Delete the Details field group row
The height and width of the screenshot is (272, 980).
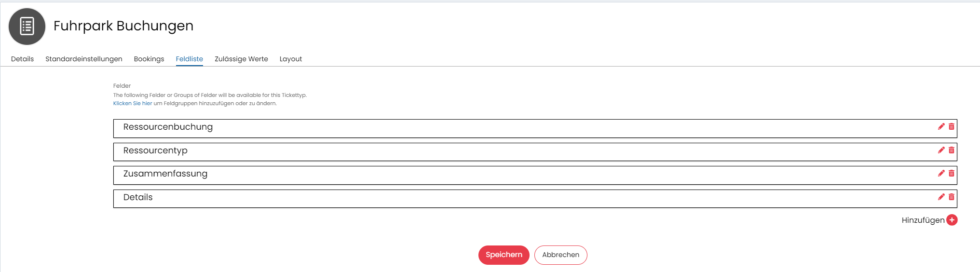[952, 197]
